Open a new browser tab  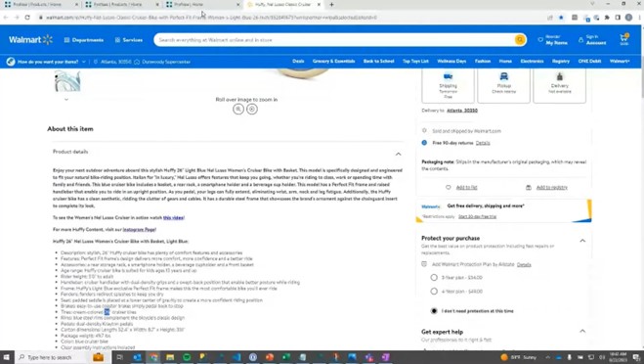[x=331, y=5]
